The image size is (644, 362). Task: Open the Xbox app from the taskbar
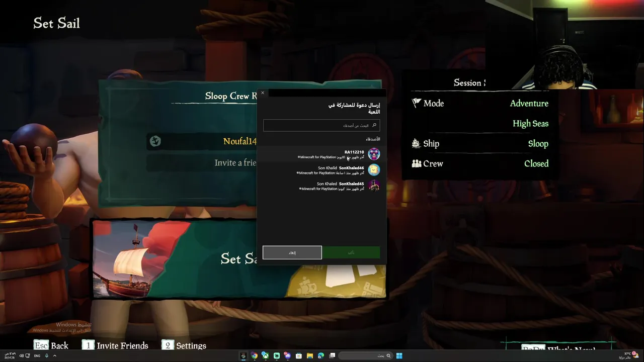pyautogui.click(x=265, y=356)
